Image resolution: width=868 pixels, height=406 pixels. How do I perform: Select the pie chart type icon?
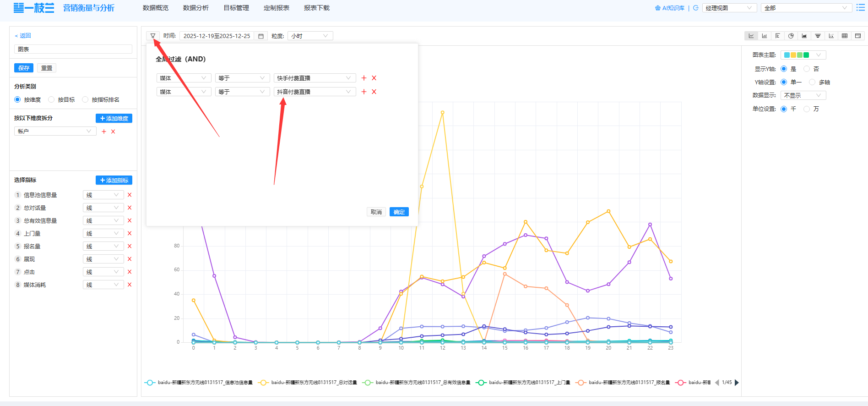791,36
